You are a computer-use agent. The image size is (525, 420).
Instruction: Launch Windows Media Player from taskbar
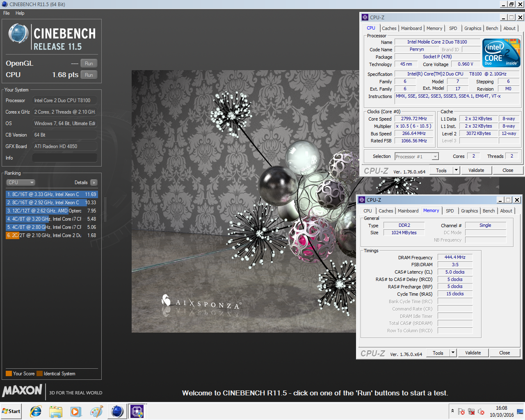click(75, 411)
